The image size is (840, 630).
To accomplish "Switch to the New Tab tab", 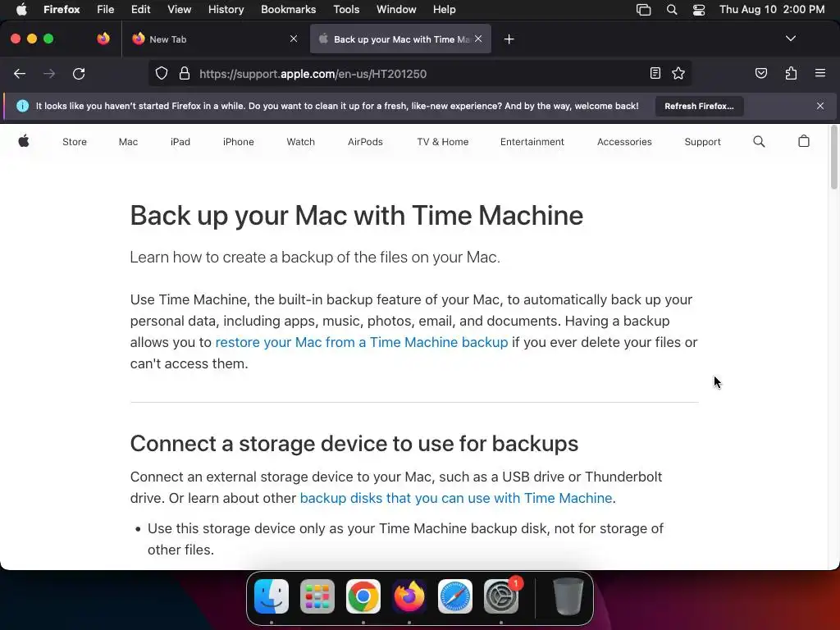I will click(216, 39).
